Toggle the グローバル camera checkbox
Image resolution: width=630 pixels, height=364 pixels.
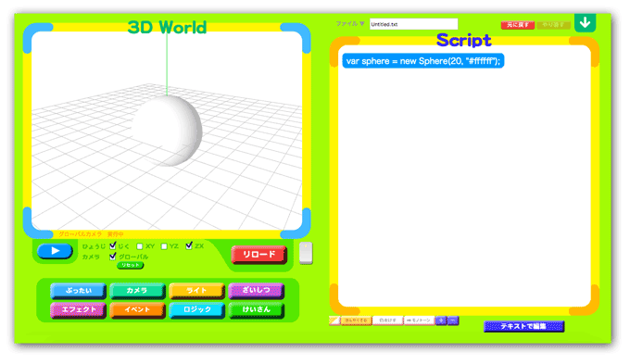[113, 257]
